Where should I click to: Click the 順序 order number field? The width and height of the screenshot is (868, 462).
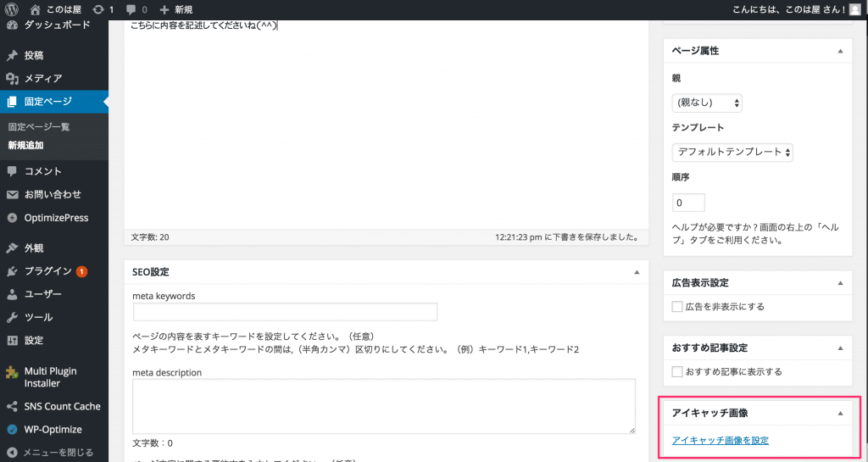tap(688, 203)
